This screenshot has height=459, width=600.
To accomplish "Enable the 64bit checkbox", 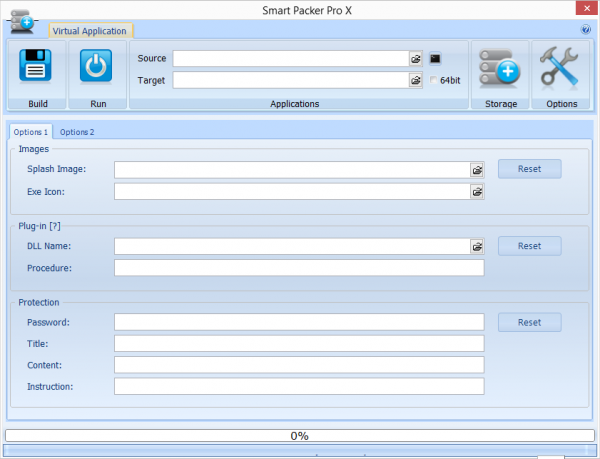I will [434, 80].
